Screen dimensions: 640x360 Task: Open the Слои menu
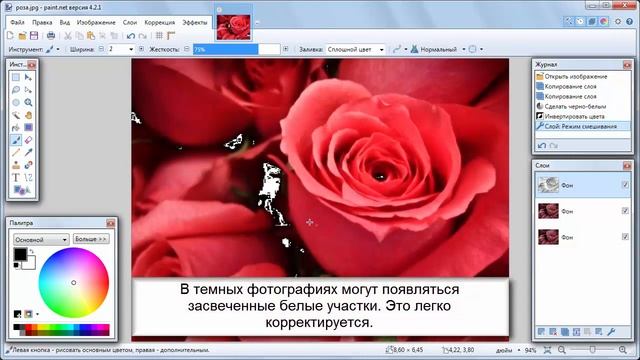click(130, 22)
